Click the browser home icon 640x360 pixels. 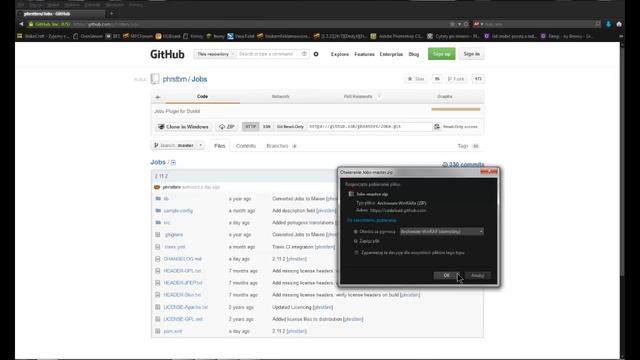[619, 24]
